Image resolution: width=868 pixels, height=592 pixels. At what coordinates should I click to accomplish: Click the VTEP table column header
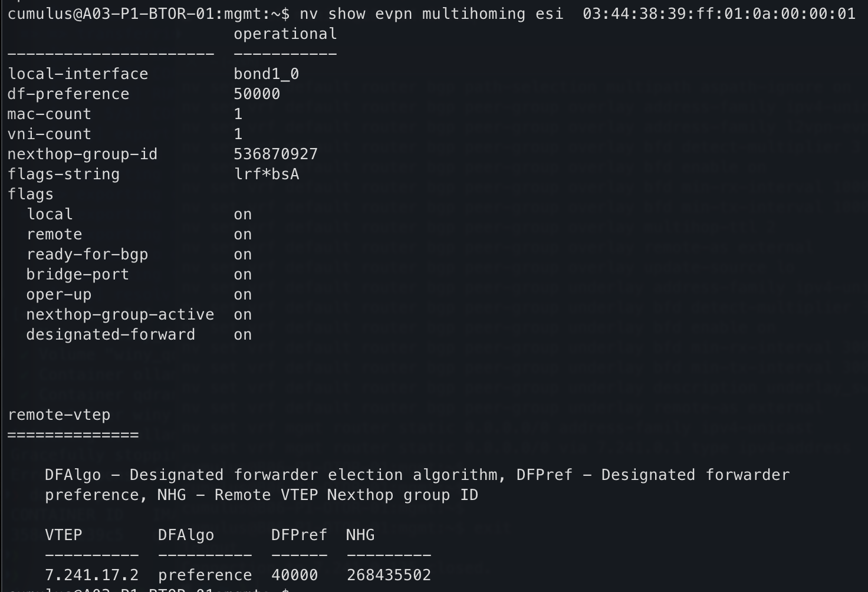coord(64,535)
